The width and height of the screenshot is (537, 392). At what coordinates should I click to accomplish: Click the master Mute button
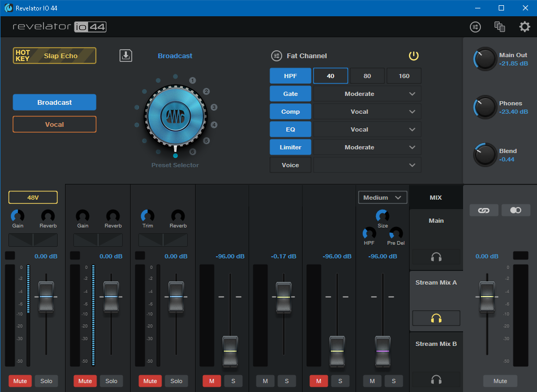pyautogui.click(x=500, y=381)
